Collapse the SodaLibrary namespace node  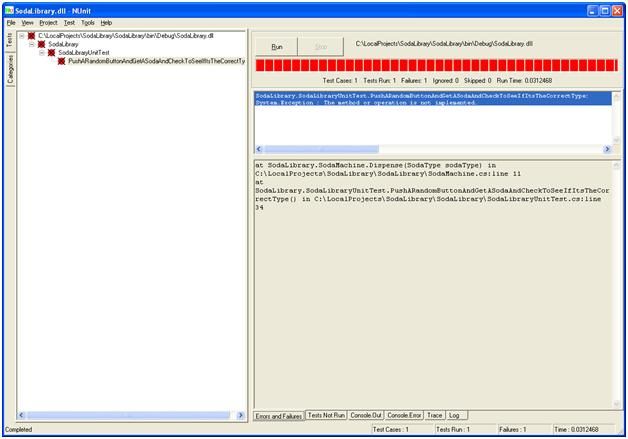click(x=32, y=44)
